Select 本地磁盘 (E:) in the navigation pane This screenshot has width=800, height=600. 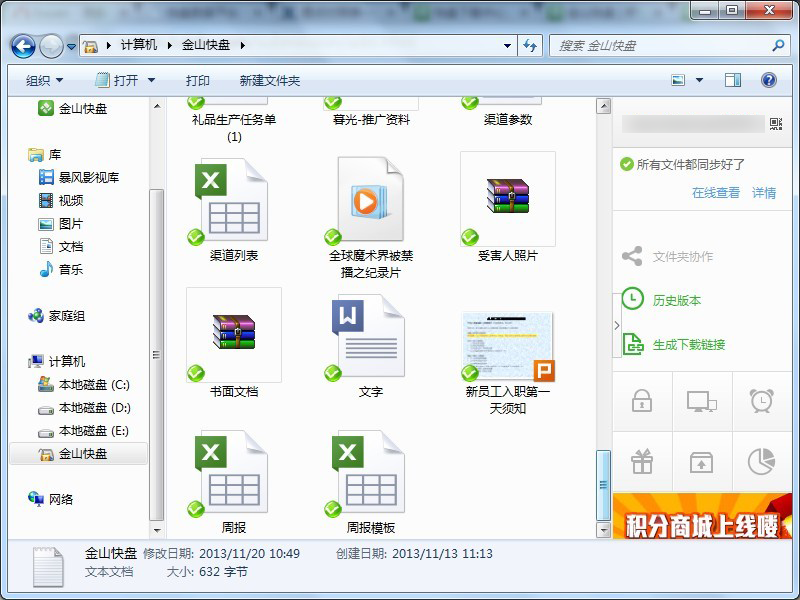[83, 431]
